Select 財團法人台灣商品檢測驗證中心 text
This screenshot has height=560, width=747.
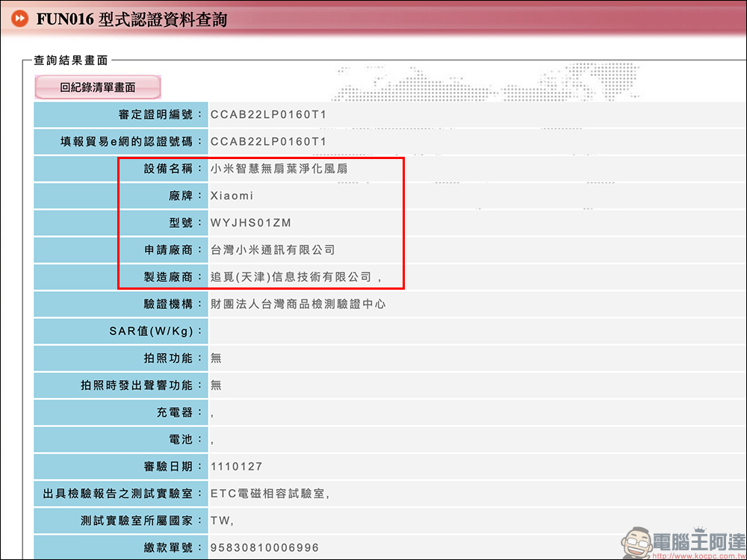click(298, 304)
